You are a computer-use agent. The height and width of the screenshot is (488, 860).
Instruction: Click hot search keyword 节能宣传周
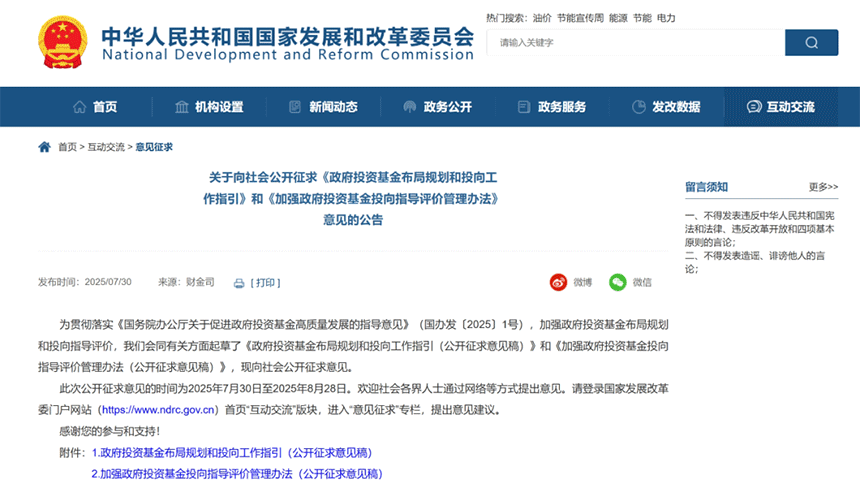click(x=580, y=18)
